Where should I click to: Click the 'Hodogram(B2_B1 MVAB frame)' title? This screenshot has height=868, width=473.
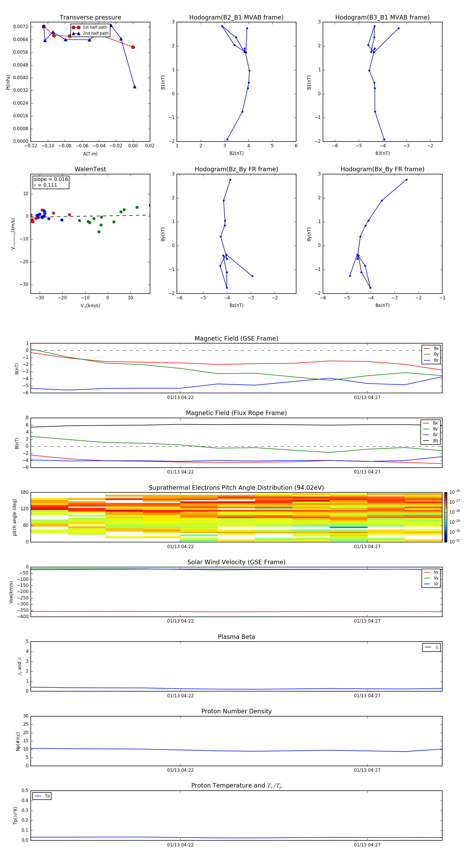(x=236, y=17)
